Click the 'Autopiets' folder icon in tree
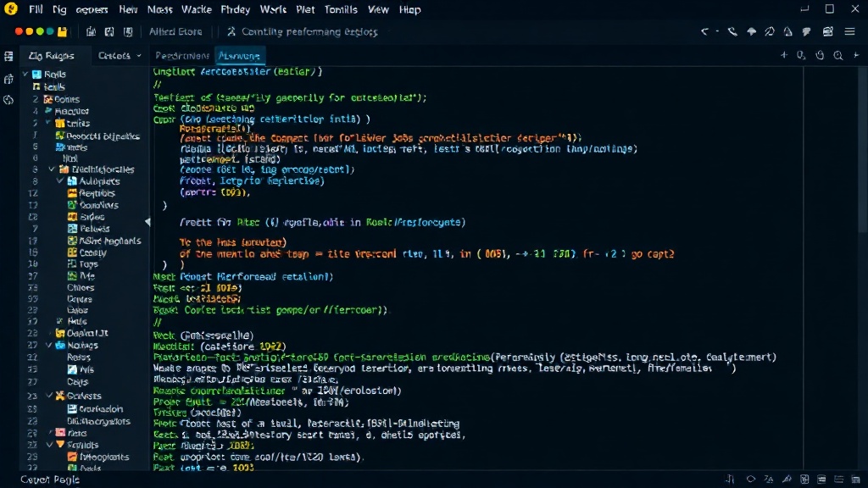Viewport: 868px width, 488px height. coord(72,181)
